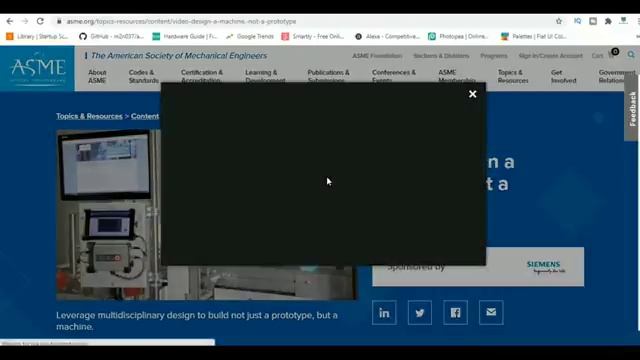
Task: Go back with the browser back arrow
Action: [10, 21]
